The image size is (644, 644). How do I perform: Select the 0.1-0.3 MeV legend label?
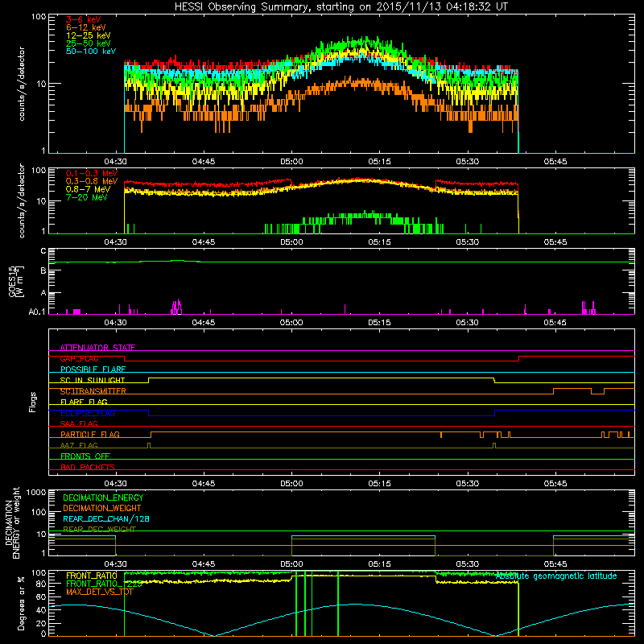(x=92, y=173)
